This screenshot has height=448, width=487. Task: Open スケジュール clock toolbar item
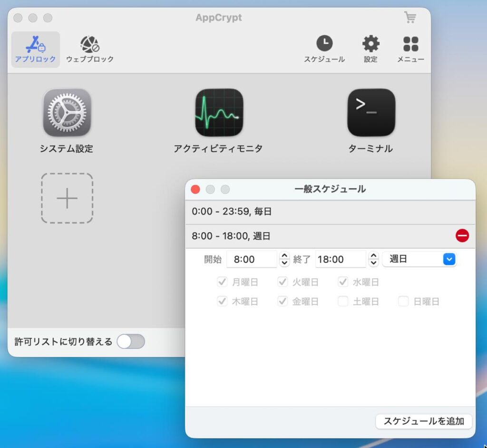(x=324, y=49)
